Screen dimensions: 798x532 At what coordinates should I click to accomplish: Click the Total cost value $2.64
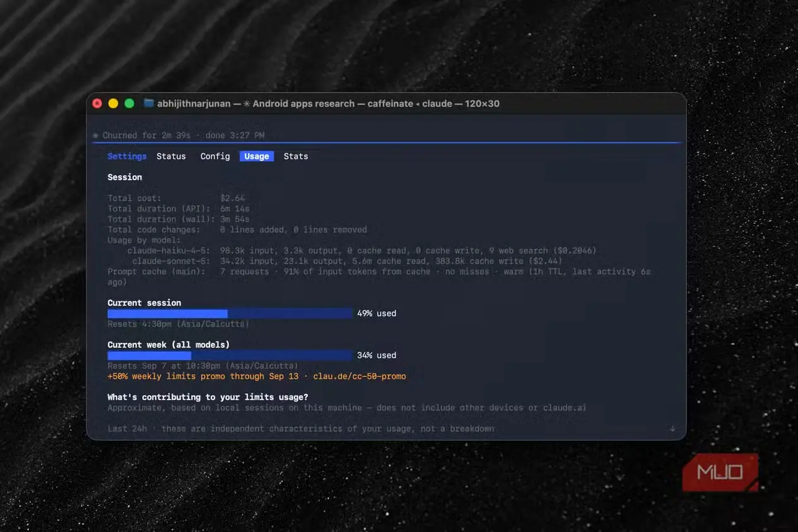[x=233, y=198]
